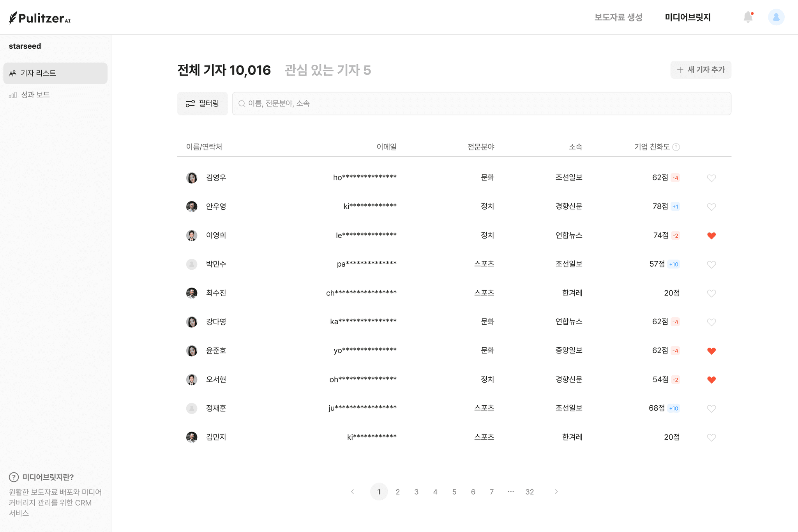Image resolution: width=798 pixels, height=532 pixels.
Task: Click the search magnifier icon
Action: [242, 103]
